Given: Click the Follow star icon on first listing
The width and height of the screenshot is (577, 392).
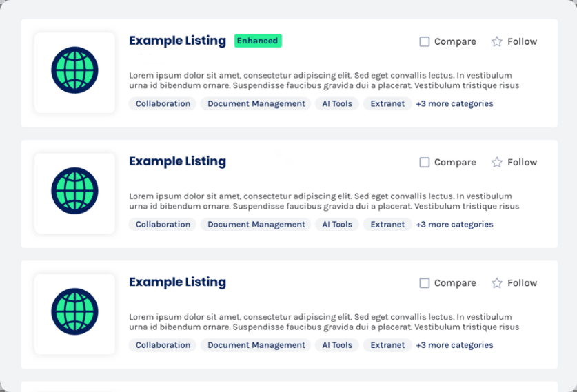Looking at the screenshot, I should [x=497, y=41].
